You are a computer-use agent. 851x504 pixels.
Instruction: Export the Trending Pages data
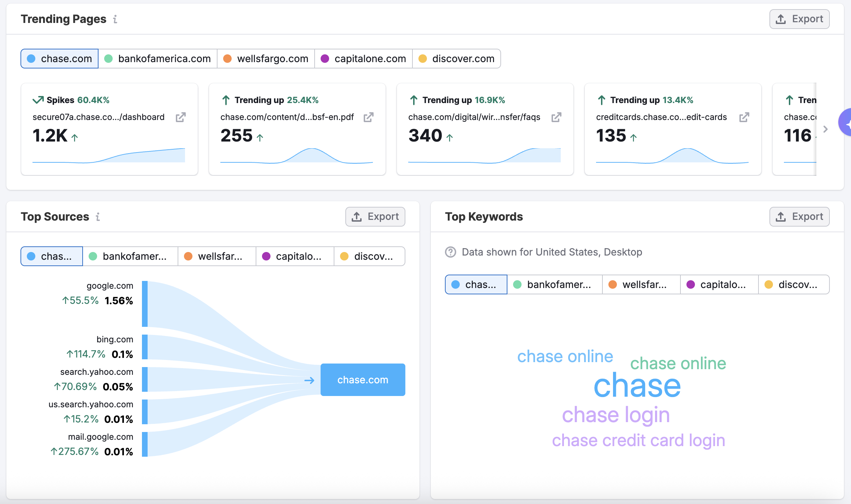(799, 19)
